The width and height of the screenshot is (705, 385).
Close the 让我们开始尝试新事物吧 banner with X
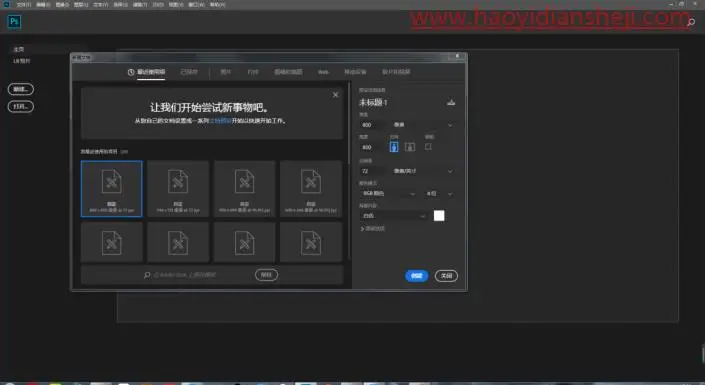tap(335, 94)
